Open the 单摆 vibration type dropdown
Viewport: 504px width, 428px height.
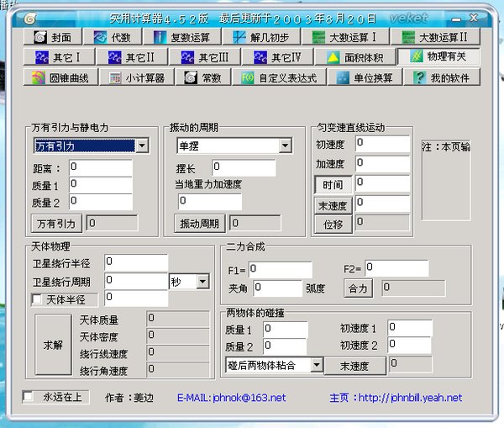tap(285, 145)
